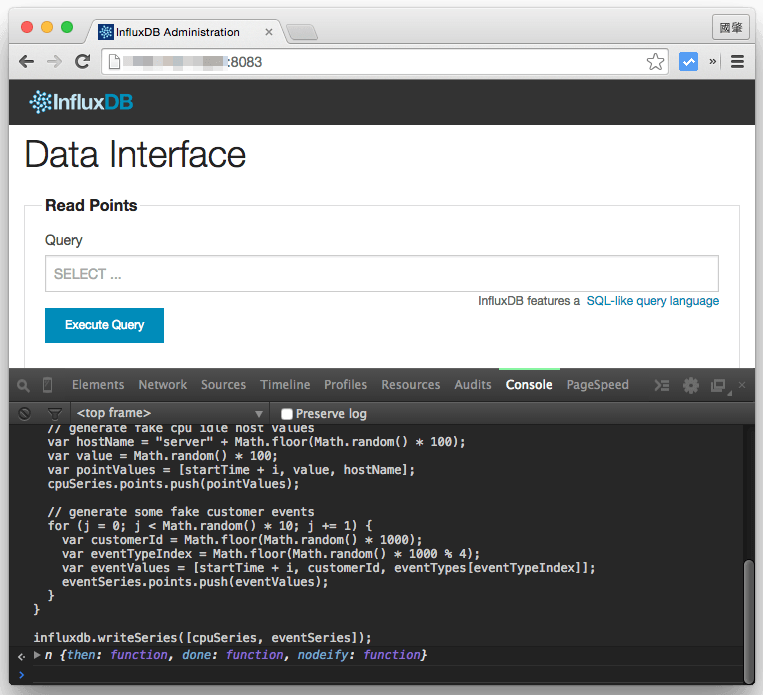Viewport: 763px width, 695px height.
Task: Focus the address bar ending with :8083
Action: click(384, 62)
